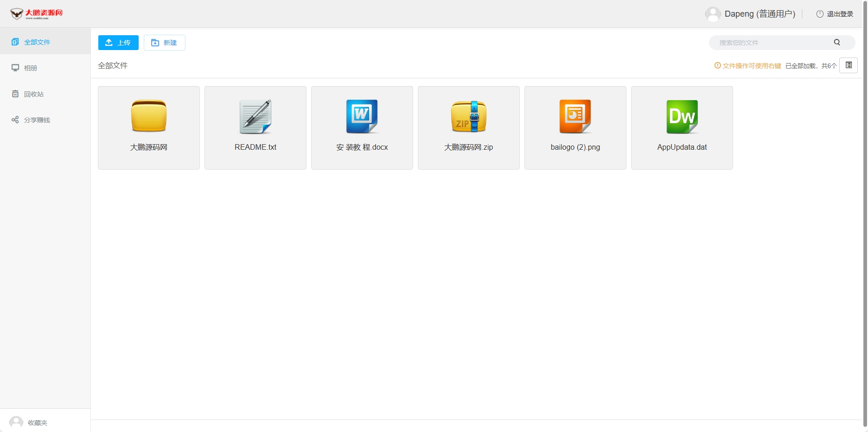Open 回收站 recycle bin

pyautogui.click(x=33, y=94)
